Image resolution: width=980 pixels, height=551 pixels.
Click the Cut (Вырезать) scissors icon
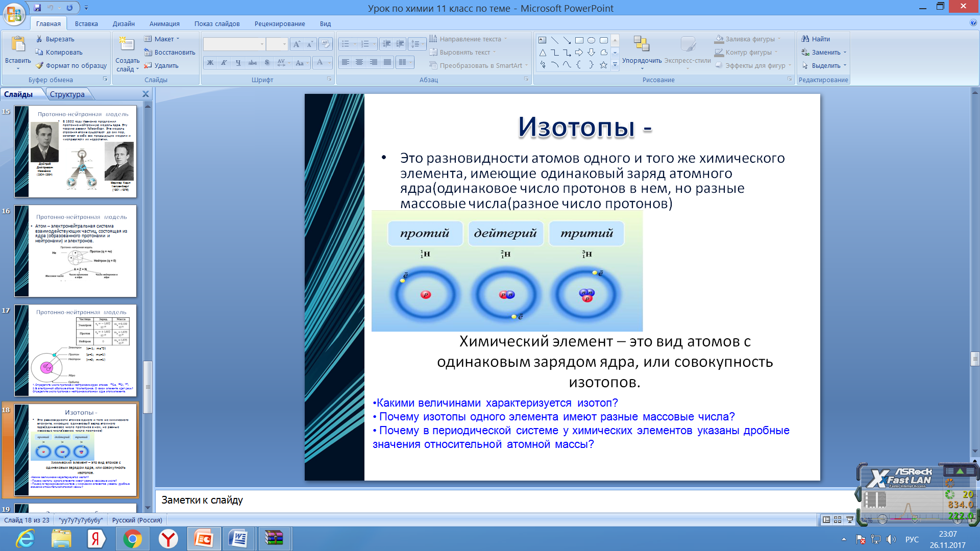(x=39, y=39)
